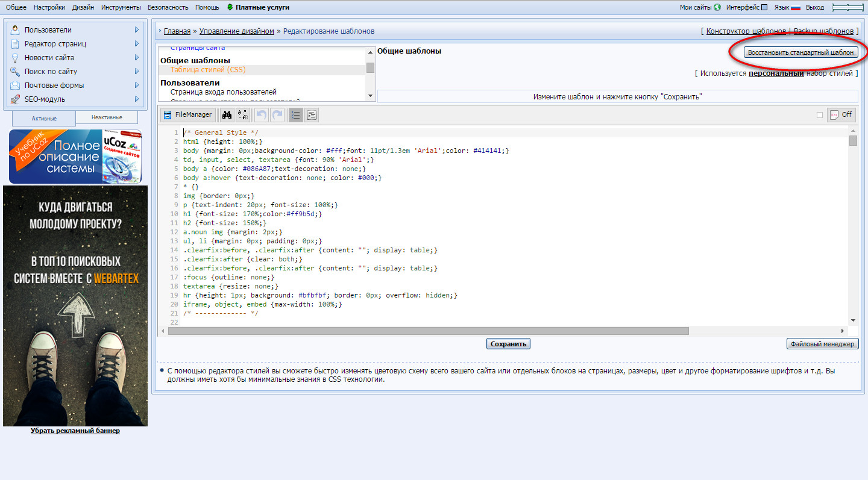Switch to the Неактивные tab
The width and height of the screenshot is (868, 480).
[107, 117]
